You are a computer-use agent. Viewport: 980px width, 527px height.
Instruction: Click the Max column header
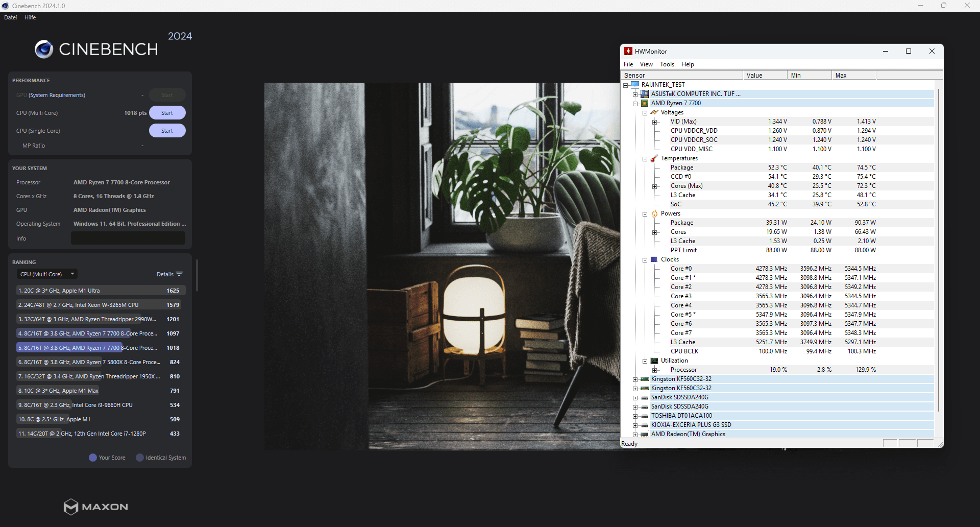click(854, 75)
